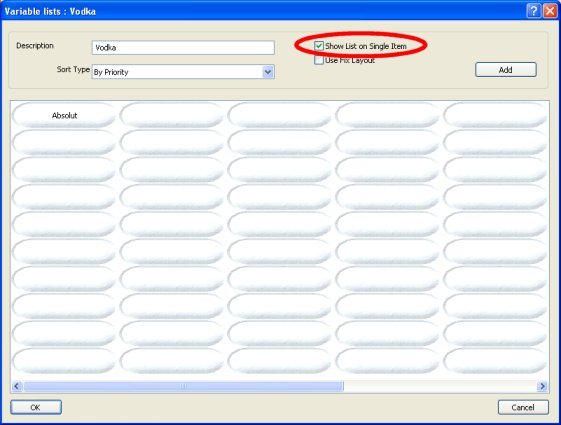Select the Absolut list item button
This screenshot has height=425, width=561.
(64, 115)
